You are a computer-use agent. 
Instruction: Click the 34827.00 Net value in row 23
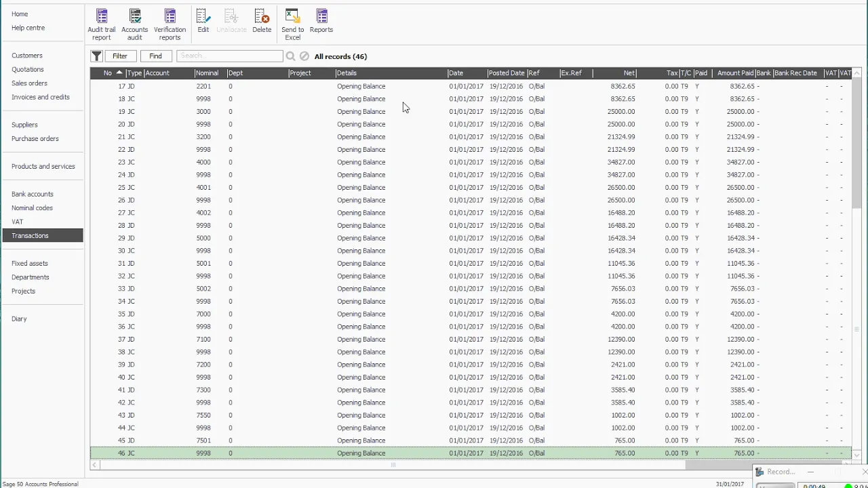pos(621,162)
